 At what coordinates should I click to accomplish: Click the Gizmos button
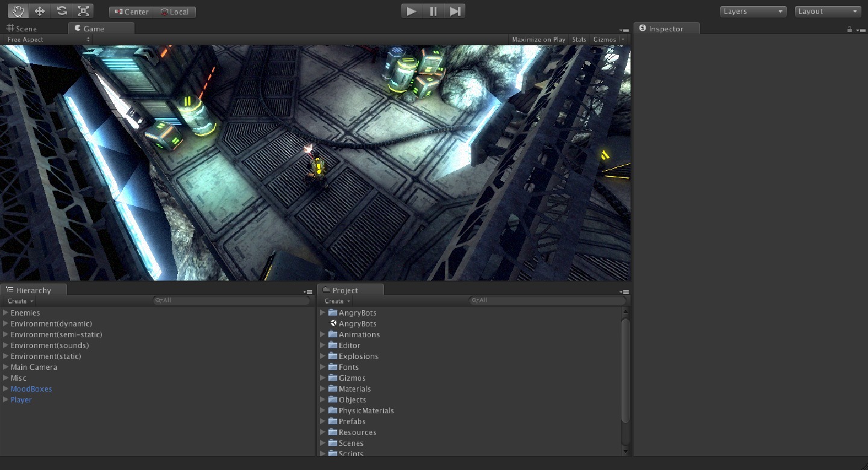point(605,39)
